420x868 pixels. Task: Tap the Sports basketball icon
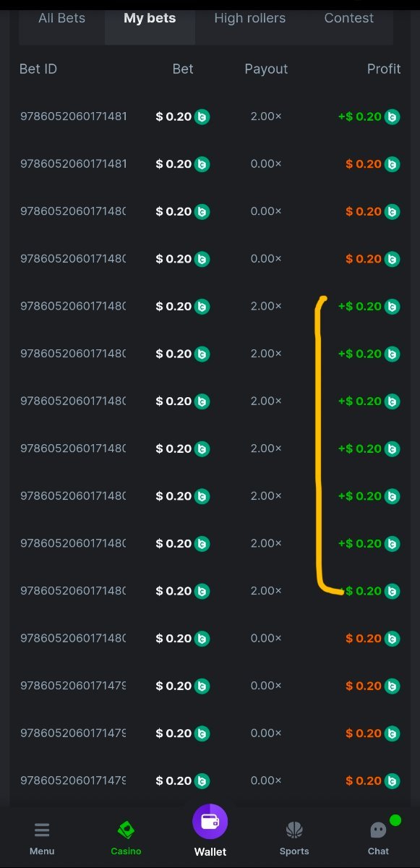(294, 830)
